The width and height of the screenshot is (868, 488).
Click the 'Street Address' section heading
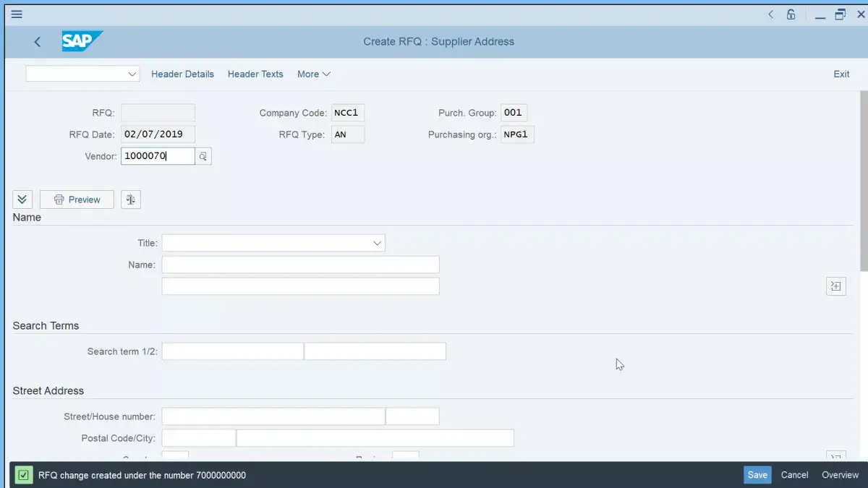click(x=48, y=390)
